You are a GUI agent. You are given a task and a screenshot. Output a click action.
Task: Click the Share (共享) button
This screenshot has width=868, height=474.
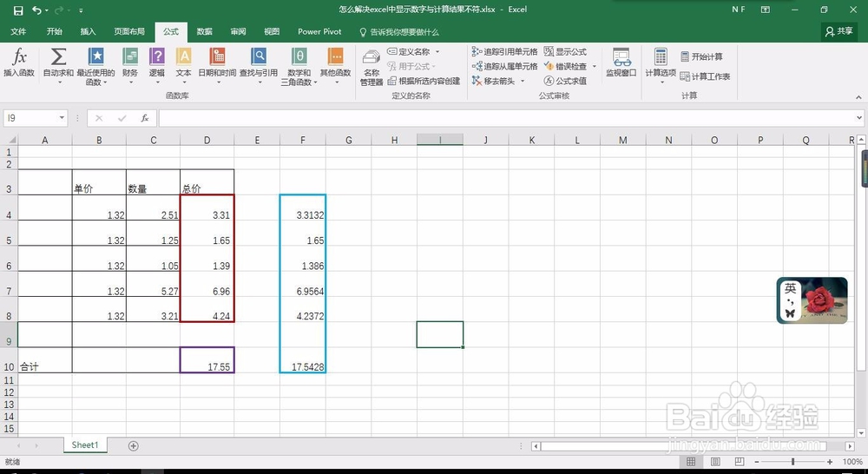pos(839,31)
